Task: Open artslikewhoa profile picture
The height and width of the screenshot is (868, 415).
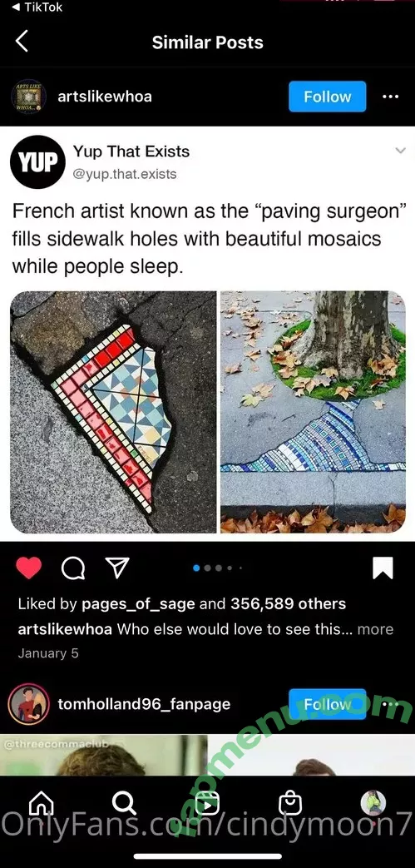Action: tap(27, 97)
